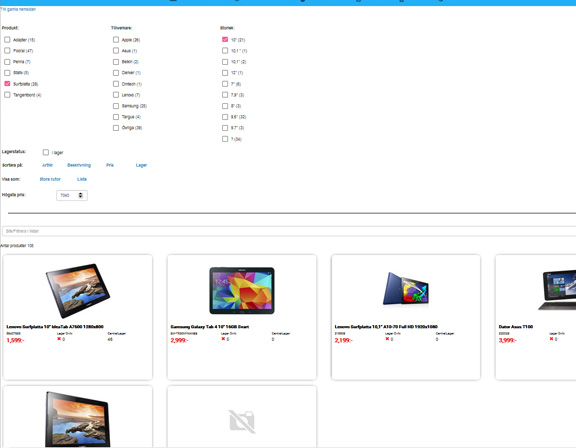The height and width of the screenshot is (448, 576).
Task: Check the Dintech (1) manufacturer filter
Action: (x=116, y=84)
